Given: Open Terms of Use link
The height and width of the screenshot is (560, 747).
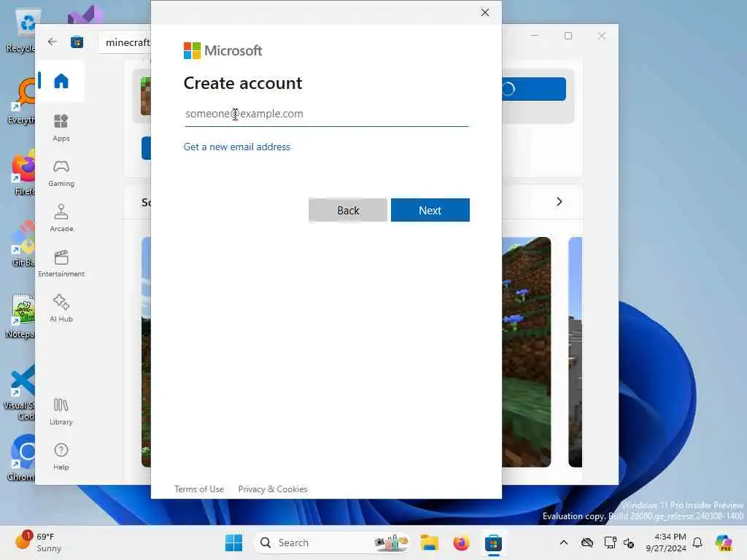Looking at the screenshot, I should [199, 489].
